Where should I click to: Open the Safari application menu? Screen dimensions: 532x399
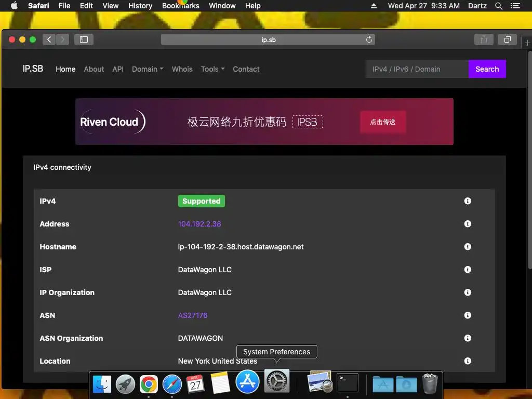(38, 6)
